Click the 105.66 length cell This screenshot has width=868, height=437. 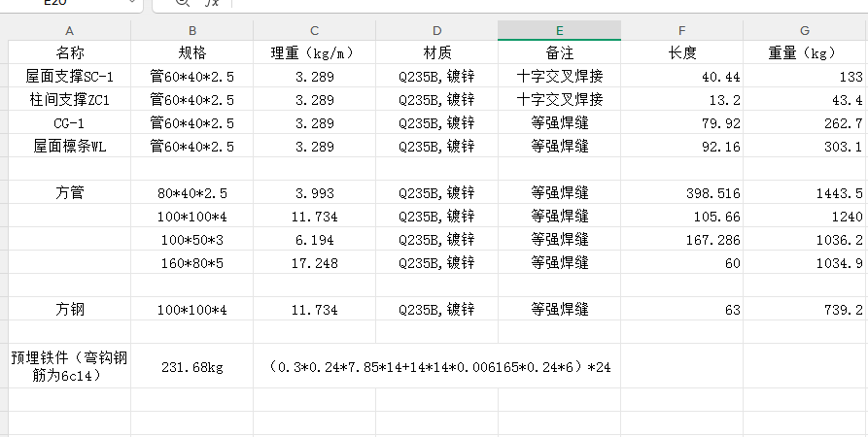click(681, 216)
